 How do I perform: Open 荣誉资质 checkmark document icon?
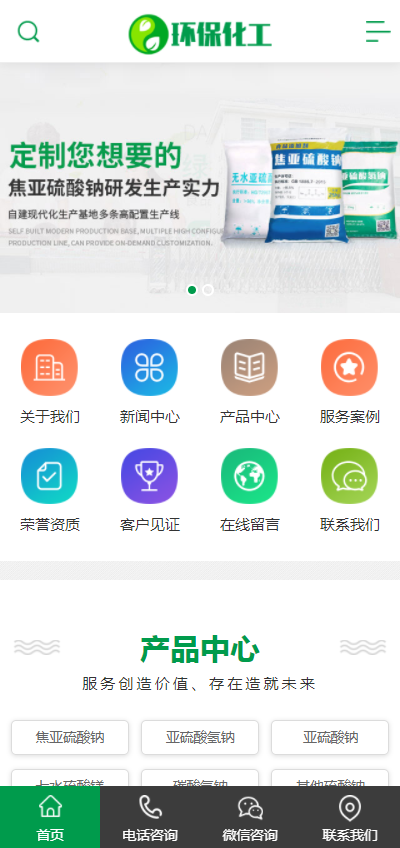coord(49,476)
